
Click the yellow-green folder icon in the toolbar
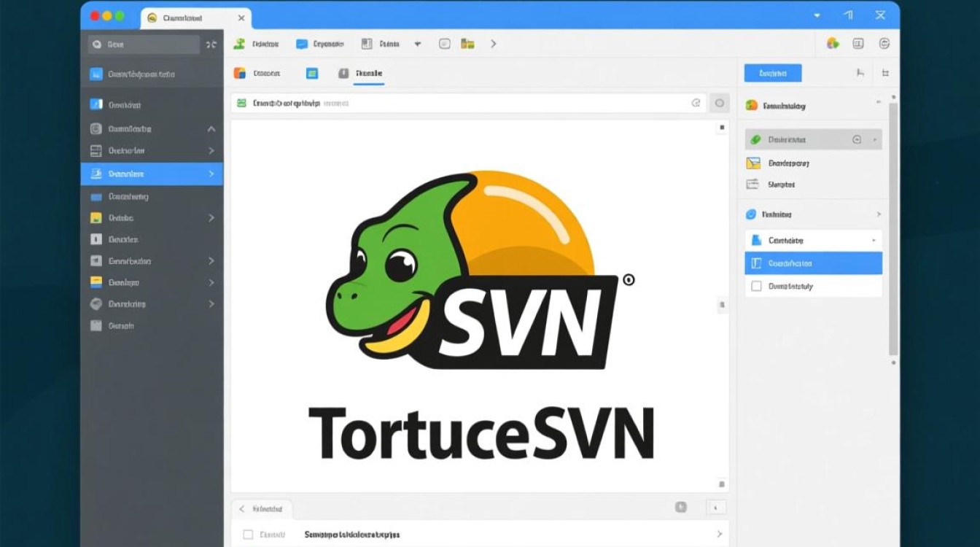468,44
